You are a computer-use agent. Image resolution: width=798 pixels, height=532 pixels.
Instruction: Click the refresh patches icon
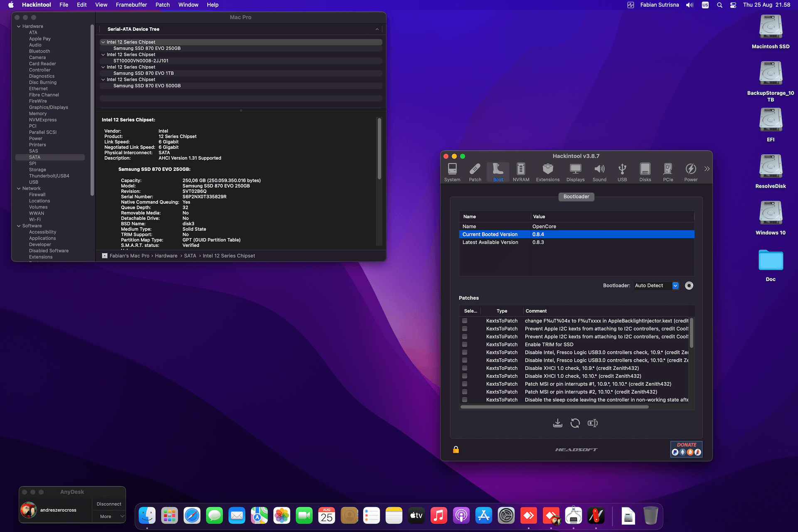coord(575,423)
